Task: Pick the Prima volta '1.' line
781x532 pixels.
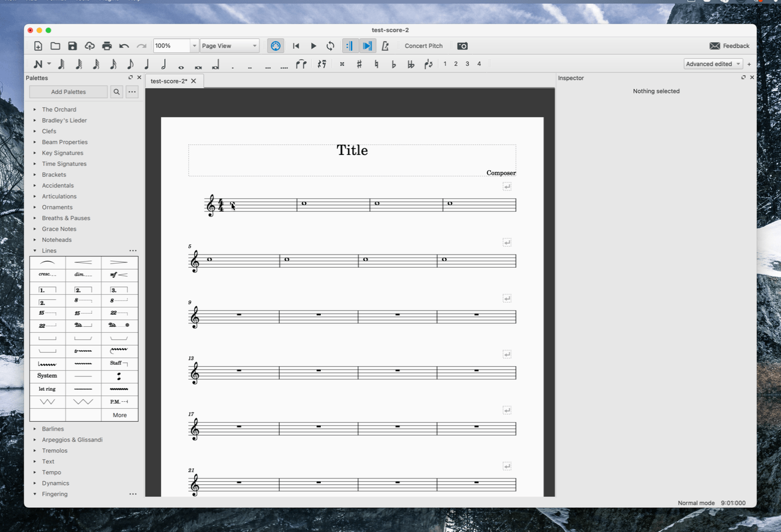Action: pos(48,290)
